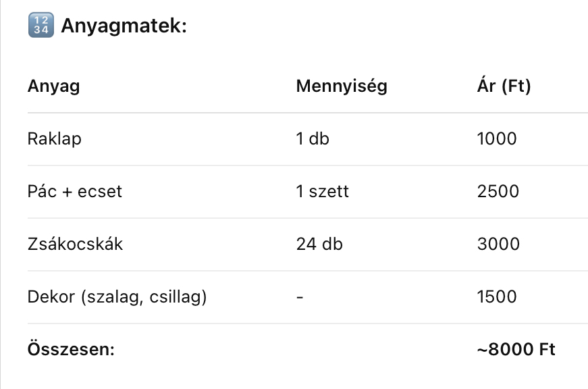Click the 3000 price cell
Screen dimensions: 588x389
coord(498,244)
